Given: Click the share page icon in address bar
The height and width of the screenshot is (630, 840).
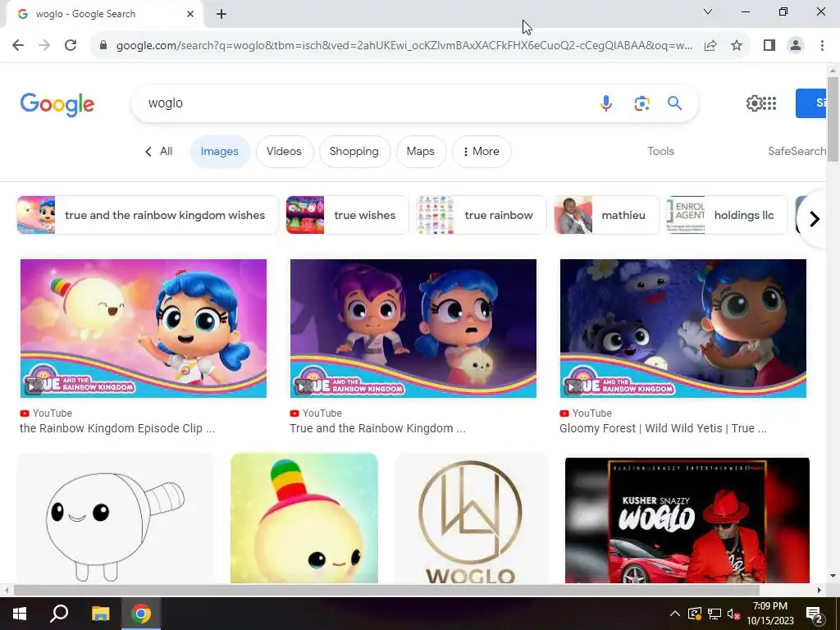Looking at the screenshot, I should tap(710, 45).
